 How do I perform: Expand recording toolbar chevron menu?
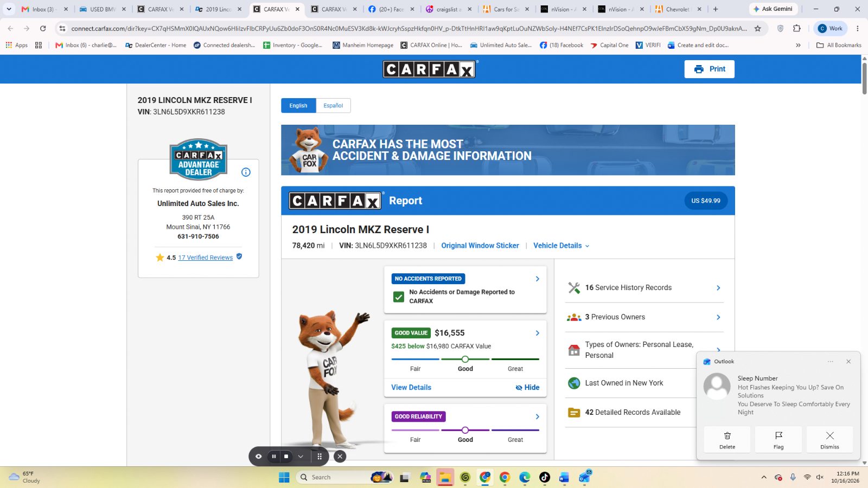coord(301,457)
